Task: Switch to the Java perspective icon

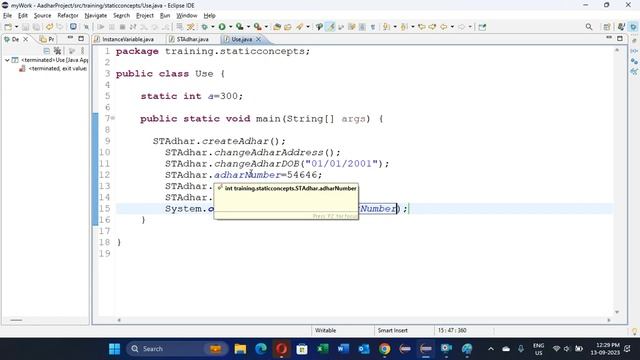Action: (x=621, y=27)
